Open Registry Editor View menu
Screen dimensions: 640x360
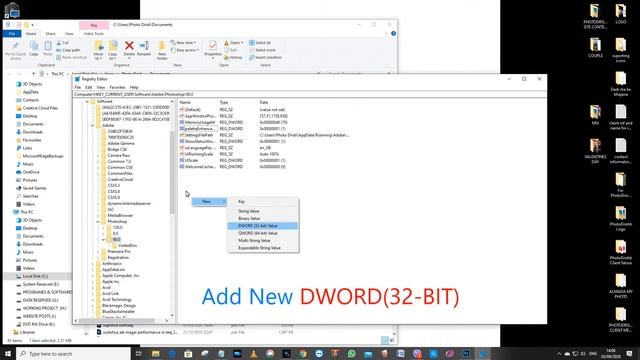click(100, 87)
